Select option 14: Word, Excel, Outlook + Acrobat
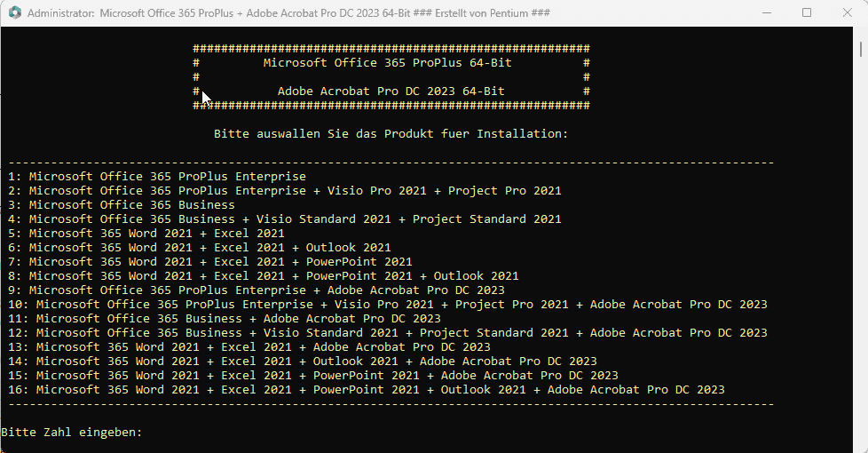Viewport: 868px width, 453px height. 303,362
